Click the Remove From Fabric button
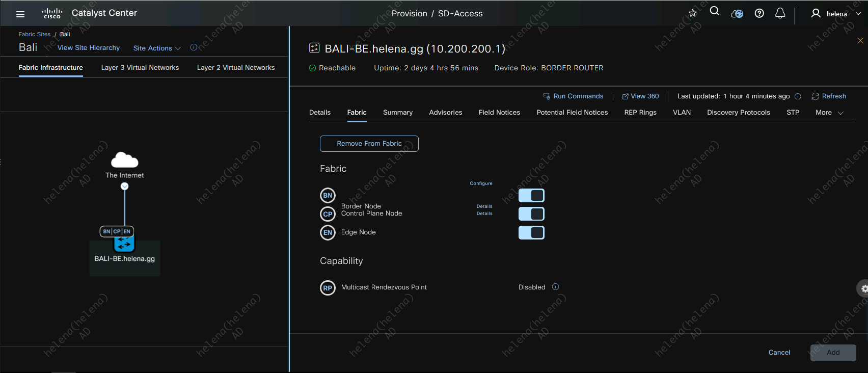Screen dimensions: 868x373 [369, 144]
